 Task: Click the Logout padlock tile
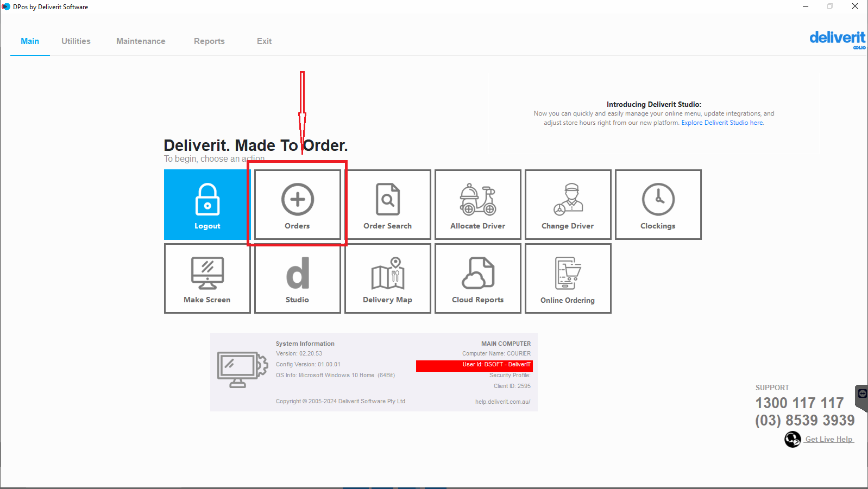click(x=207, y=205)
